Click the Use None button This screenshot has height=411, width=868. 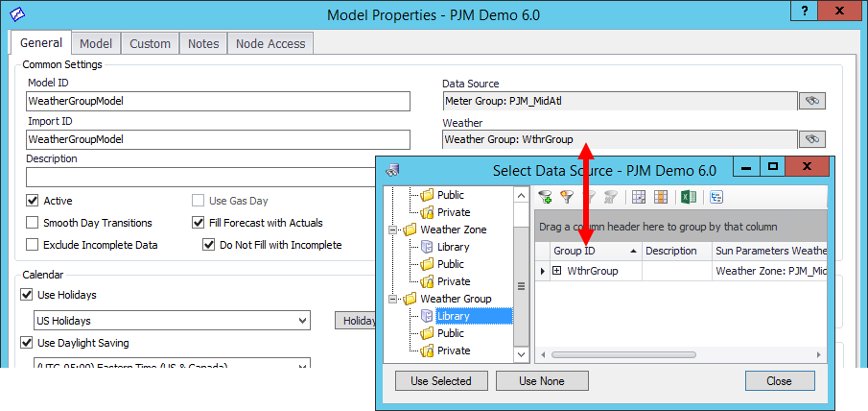click(x=542, y=381)
